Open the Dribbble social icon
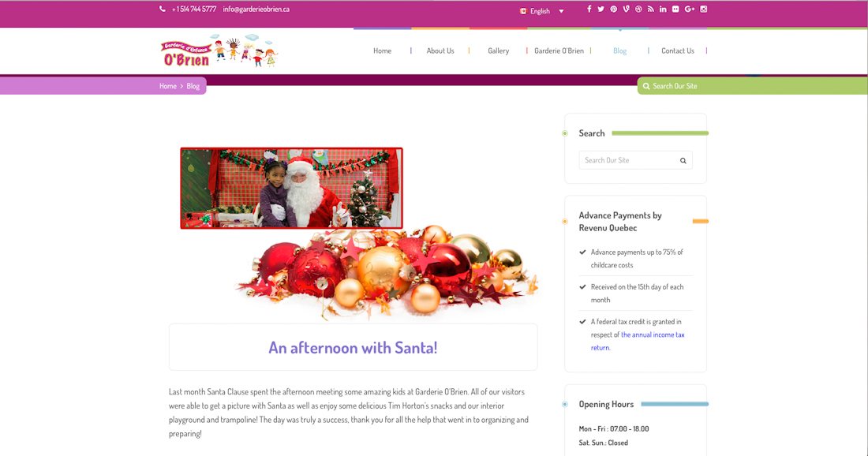This screenshot has height=456, width=868. tap(638, 9)
